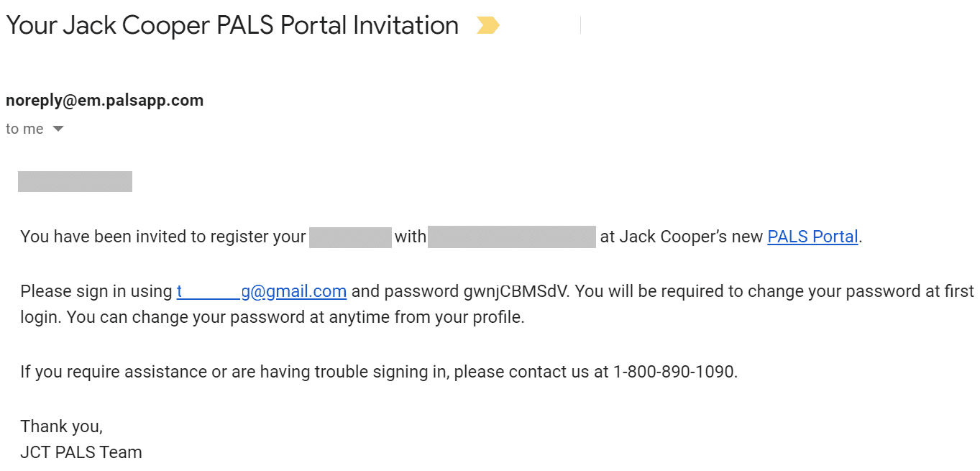Expand recipient details arrow beside 'to me'

pos(58,129)
